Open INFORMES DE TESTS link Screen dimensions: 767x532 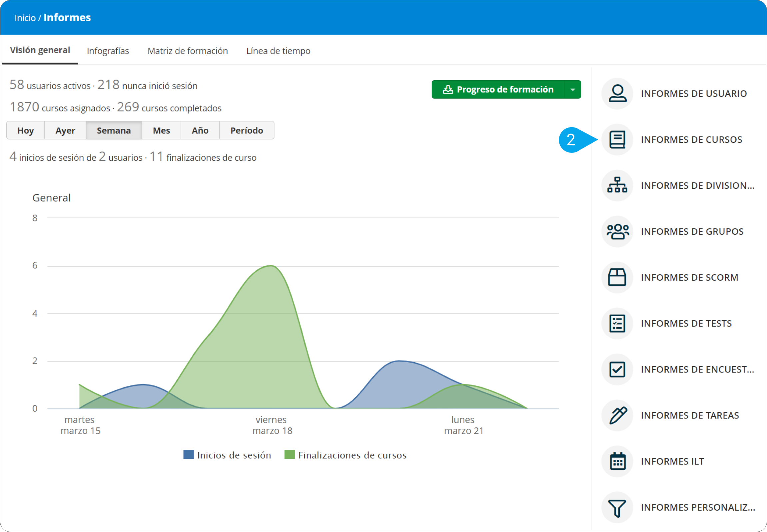point(686,324)
